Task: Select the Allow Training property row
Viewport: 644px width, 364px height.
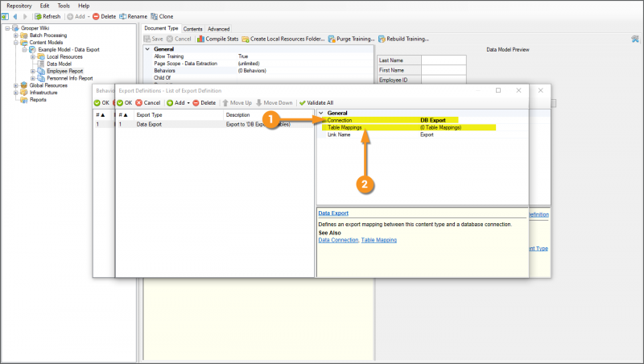Action: [x=258, y=56]
